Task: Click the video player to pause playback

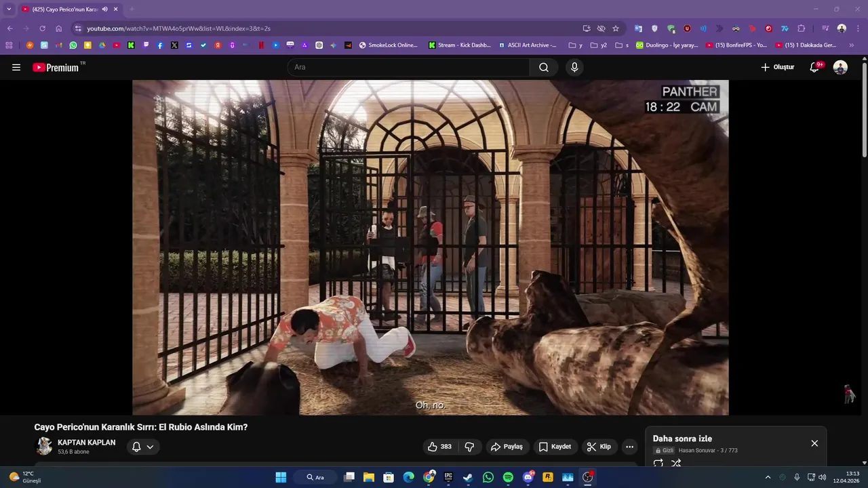Action: click(x=430, y=247)
